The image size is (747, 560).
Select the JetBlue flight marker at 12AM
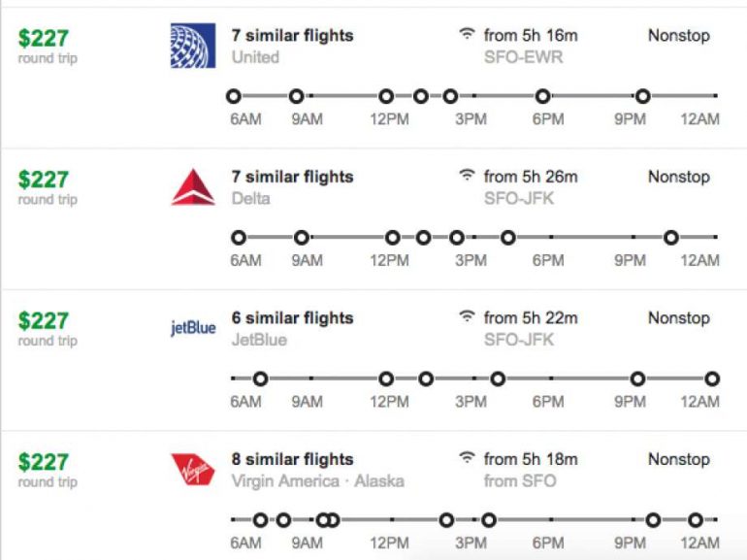tap(712, 379)
